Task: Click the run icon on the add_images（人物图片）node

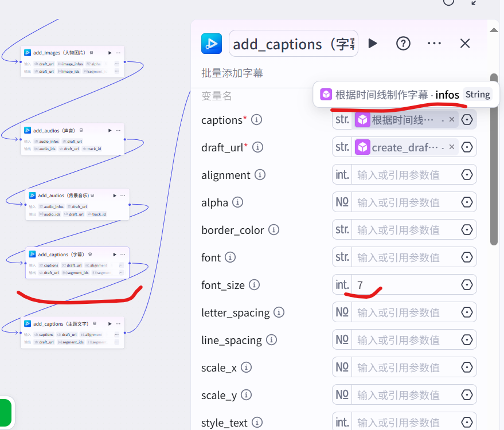Action: coord(110,53)
